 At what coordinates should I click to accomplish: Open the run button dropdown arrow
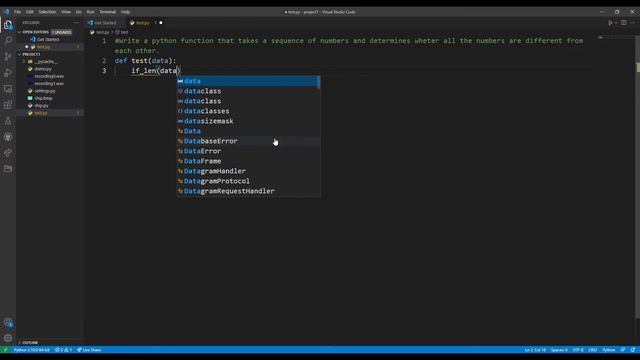(616, 23)
